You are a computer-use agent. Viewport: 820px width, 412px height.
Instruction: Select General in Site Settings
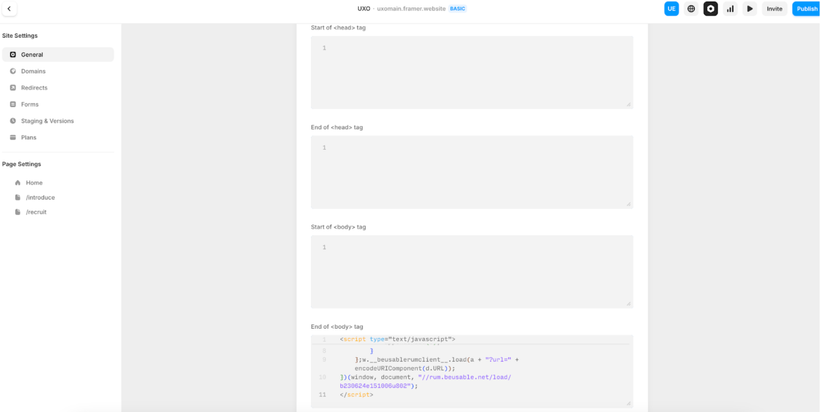click(x=32, y=55)
